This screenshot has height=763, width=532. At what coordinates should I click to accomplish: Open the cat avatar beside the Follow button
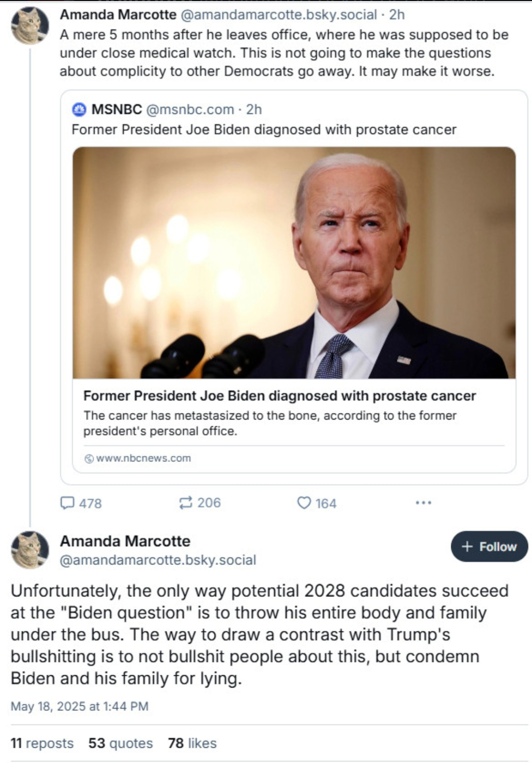30,550
